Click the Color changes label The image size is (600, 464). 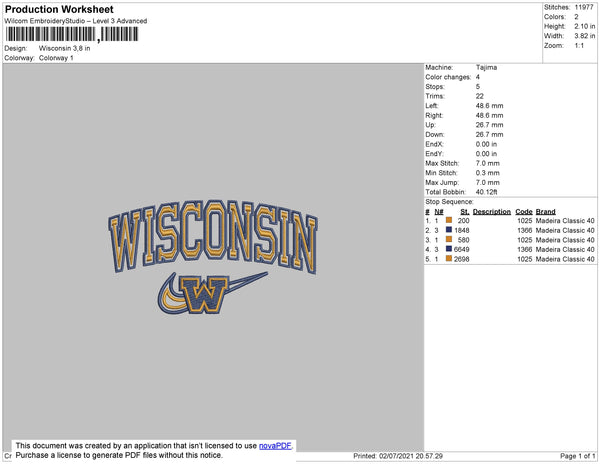(x=448, y=77)
